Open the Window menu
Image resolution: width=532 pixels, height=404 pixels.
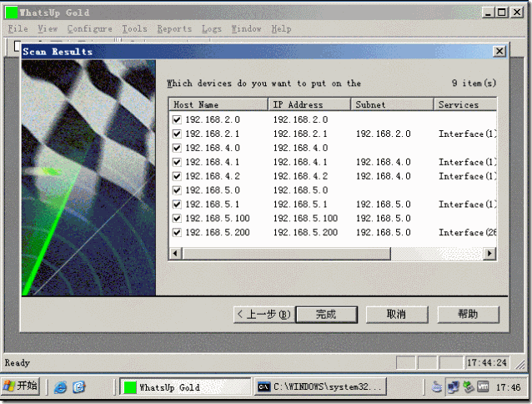(246, 29)
